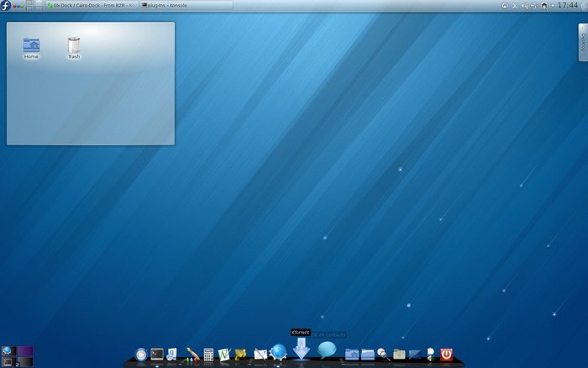Expand hidden system tray icons arrow

(x=552, y=6)
